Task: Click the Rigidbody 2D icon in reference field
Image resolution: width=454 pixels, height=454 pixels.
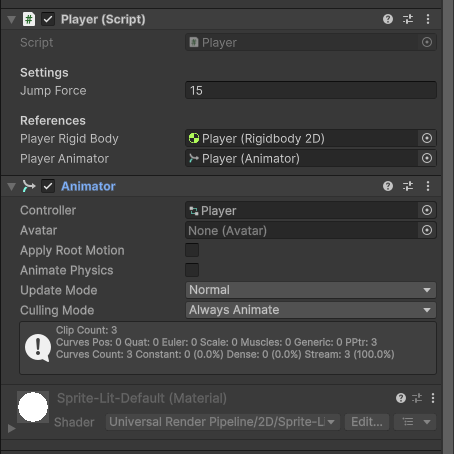Action: pos(194,138)
